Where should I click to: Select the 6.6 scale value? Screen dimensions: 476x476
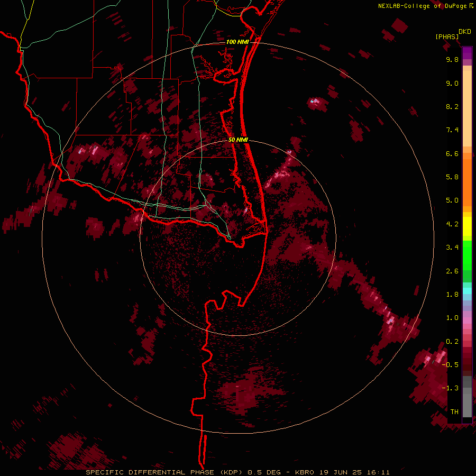(x=452, y=153)
